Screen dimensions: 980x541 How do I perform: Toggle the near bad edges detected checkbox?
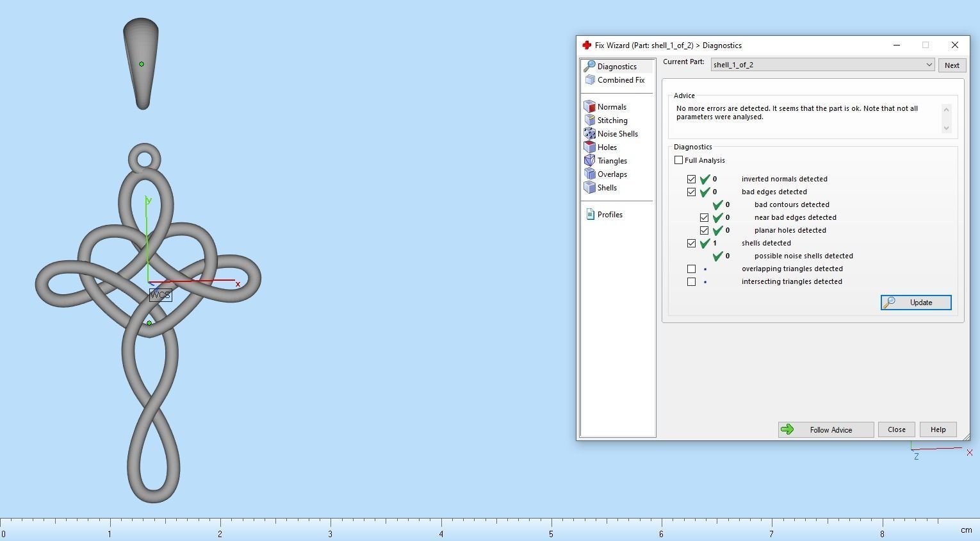click(705, 217)
